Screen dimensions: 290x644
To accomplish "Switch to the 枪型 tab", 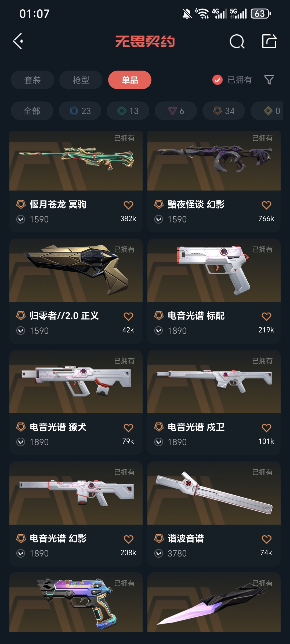I will pyautogui.click(x=81, y=80).
